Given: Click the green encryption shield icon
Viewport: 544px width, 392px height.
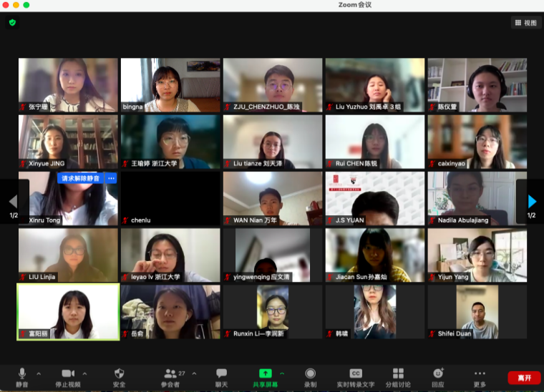Looking at the screenshot, I should click(12, 23).
